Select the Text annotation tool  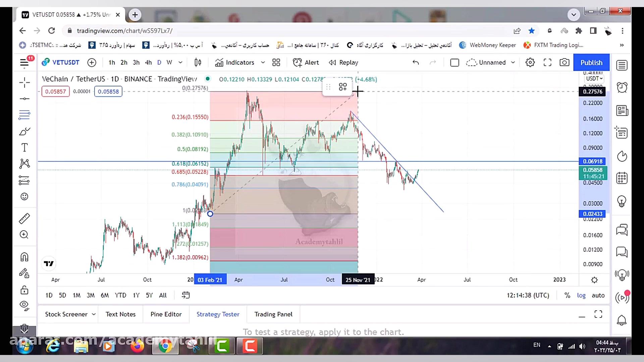pos(24,147)
